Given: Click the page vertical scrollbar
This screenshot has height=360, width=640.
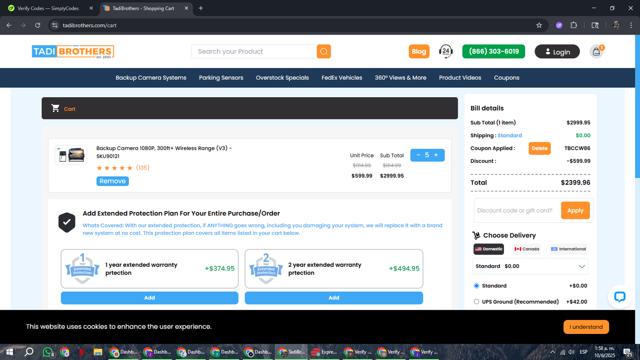Looking at the screenshot, I should (637, 106).
